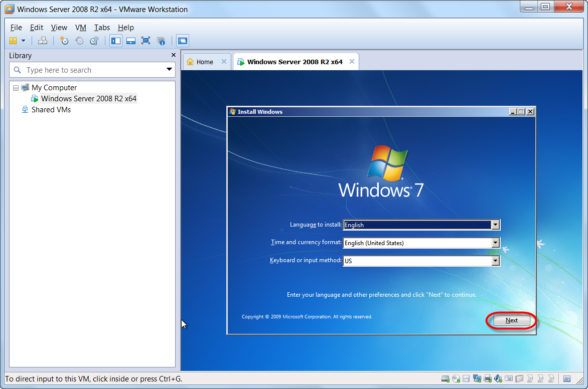The height and width of the screenshot is (389, 588).
Task: Click the floppy drive status bar icon
Action: point(466,378)
